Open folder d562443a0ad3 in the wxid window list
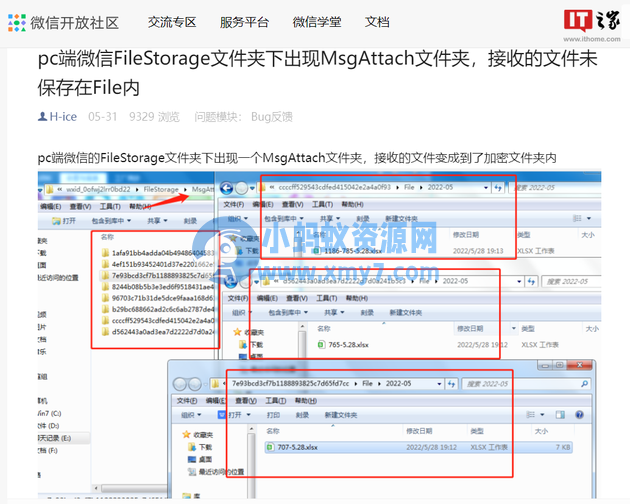The width and height of the screenshot is (630, 504). click(x=158, y=332)
